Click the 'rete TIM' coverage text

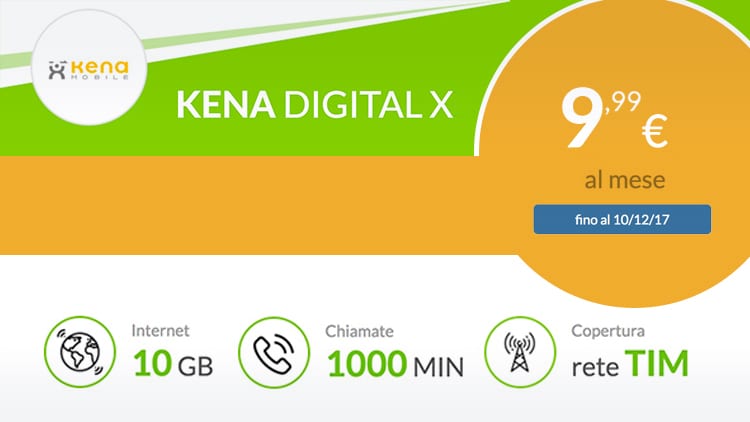tap(630, 364)
